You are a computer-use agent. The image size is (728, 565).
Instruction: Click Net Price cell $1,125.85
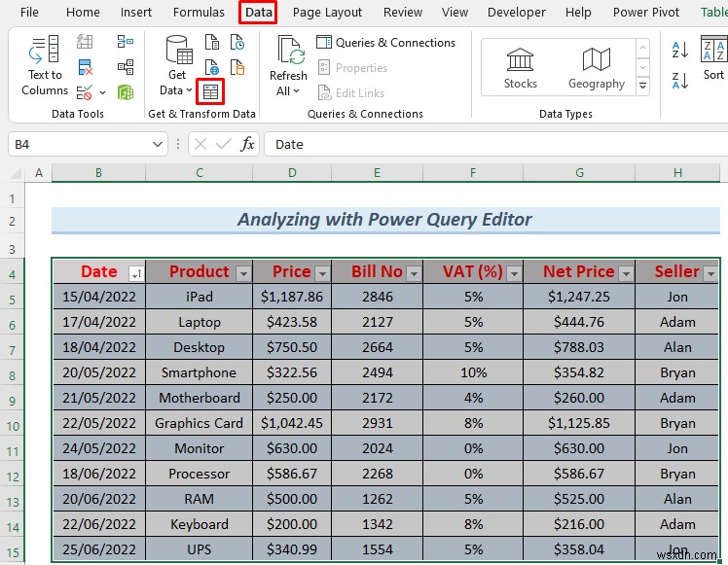579,423
